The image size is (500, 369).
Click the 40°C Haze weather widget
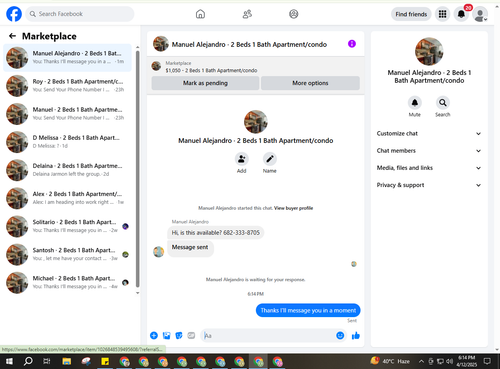pyautogui.click(x=390, y=361)
